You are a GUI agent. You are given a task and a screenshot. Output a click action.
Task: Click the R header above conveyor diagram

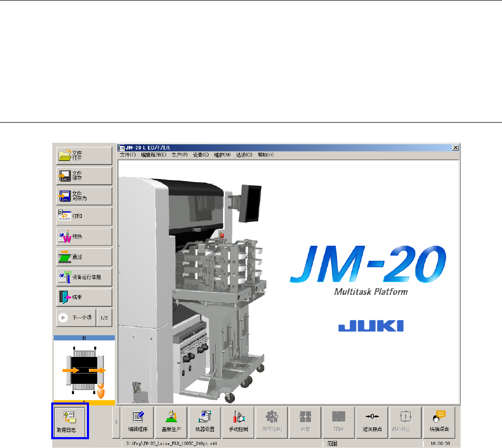pyautogui.click(x=84, y=338)
